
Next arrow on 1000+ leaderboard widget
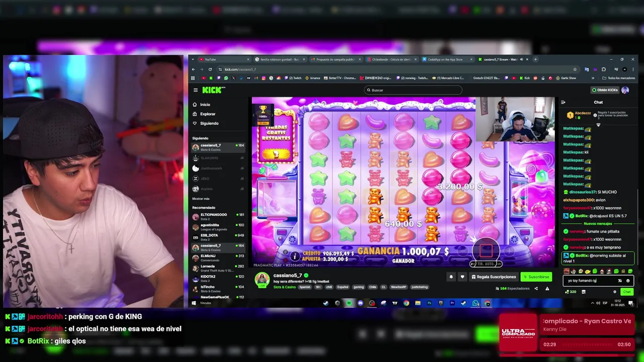coord(272,115)
